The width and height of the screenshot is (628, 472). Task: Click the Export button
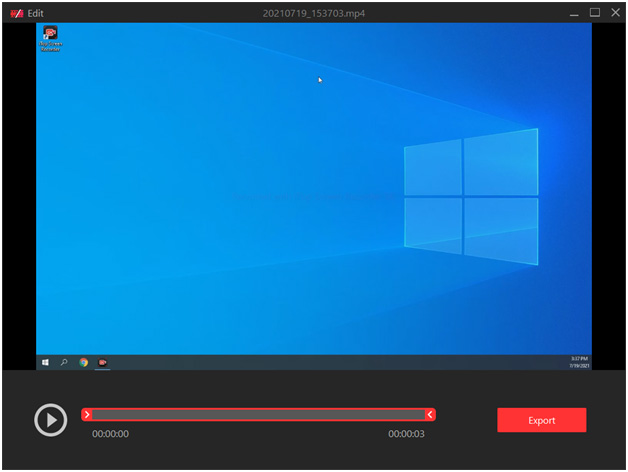click(x=541, y=420)
